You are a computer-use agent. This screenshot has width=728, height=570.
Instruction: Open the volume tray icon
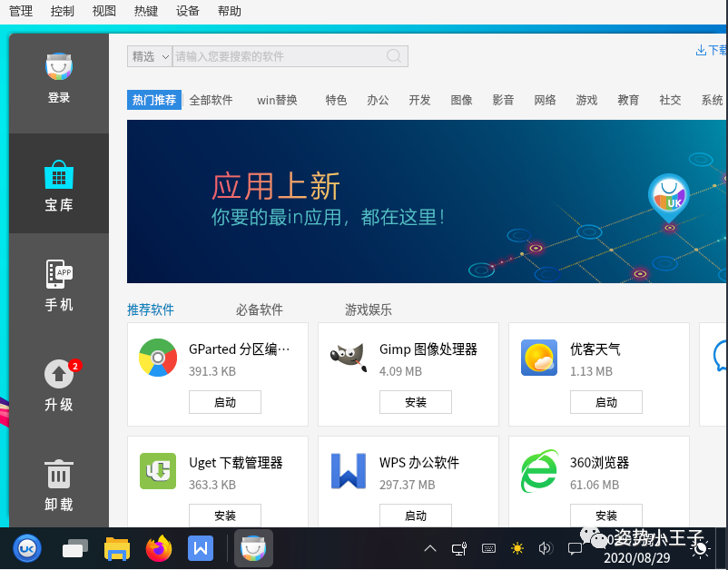tap(546, 548)
